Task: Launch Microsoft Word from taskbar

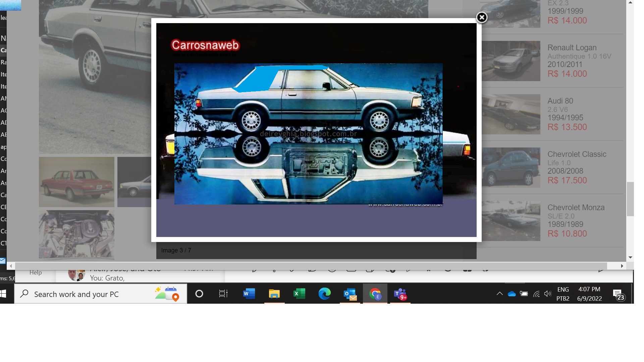Action: pos(249,294)
